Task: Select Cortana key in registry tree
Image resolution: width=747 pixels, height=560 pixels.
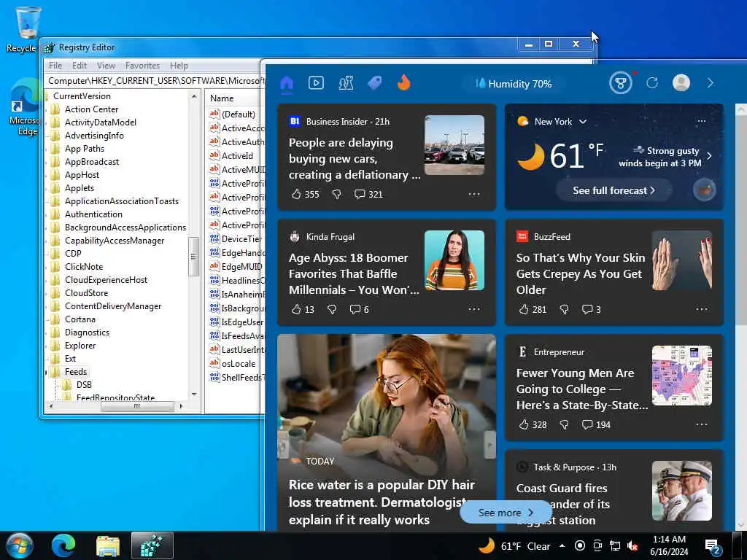Action: point(80,319)
